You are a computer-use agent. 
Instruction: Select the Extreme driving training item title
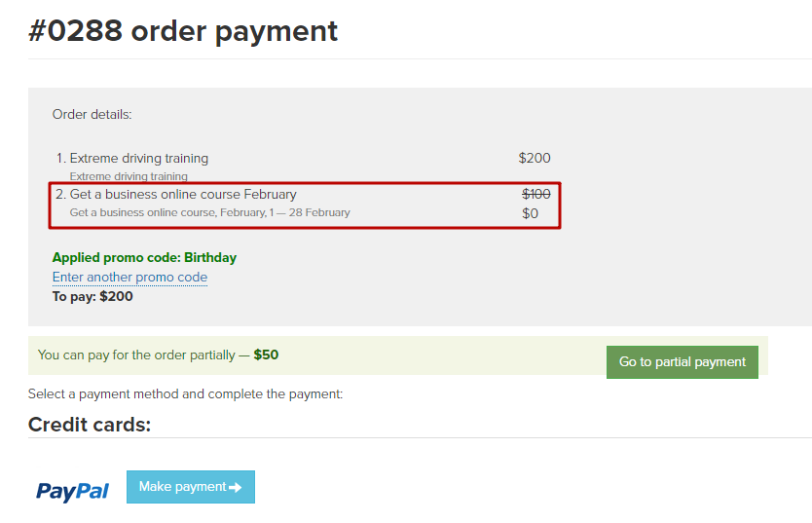click(x=138, y=158)
